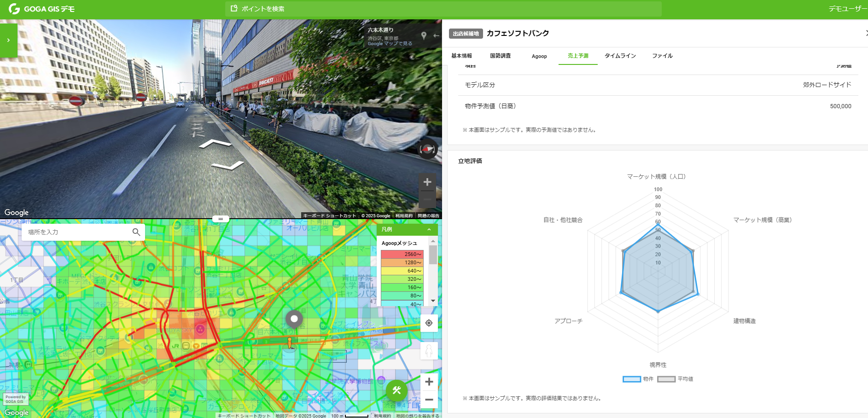Screen dimensions: 868x418
Task: Click legend scrollbar up arrow
Action: [433, 241]
